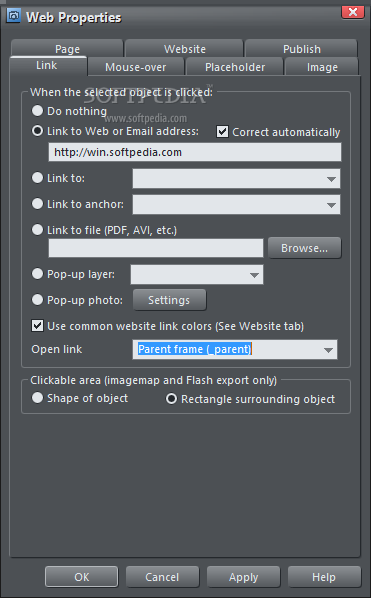Select the Shape of object option

coord(37,398)
